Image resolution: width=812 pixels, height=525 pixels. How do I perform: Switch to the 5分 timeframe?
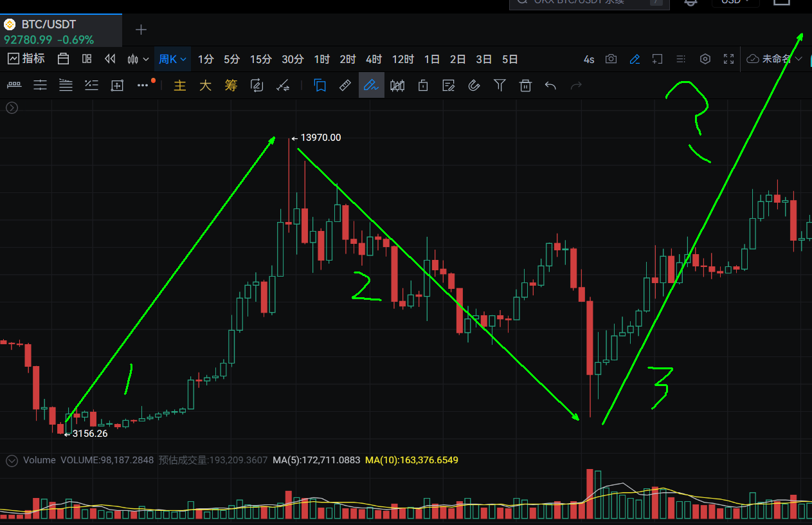pos(231,59)
